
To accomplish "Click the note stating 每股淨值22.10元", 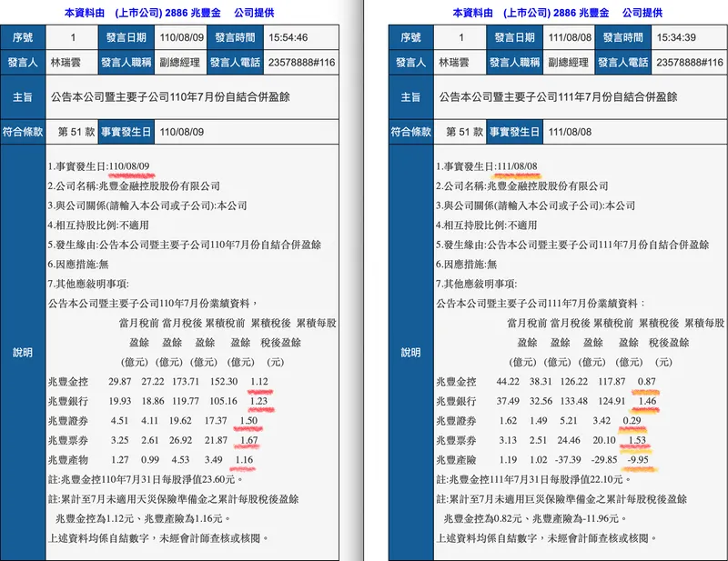I will [x=534, y=479].
